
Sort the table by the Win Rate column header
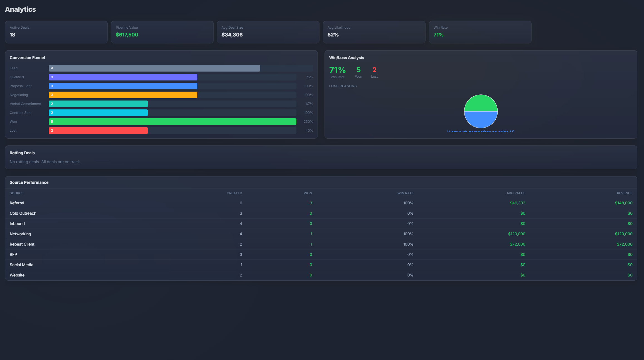tap(405, 193)
